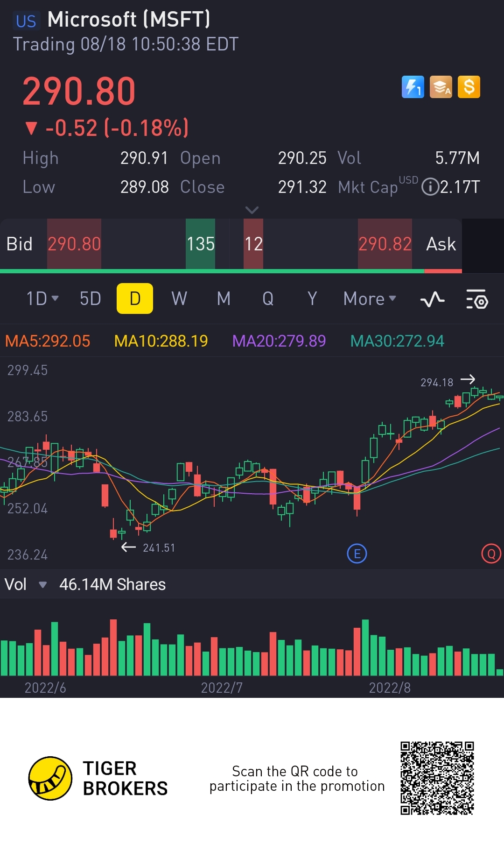Tap the 46.14M Shares volume label
This screenshot has height=859, width=504.
112,584
